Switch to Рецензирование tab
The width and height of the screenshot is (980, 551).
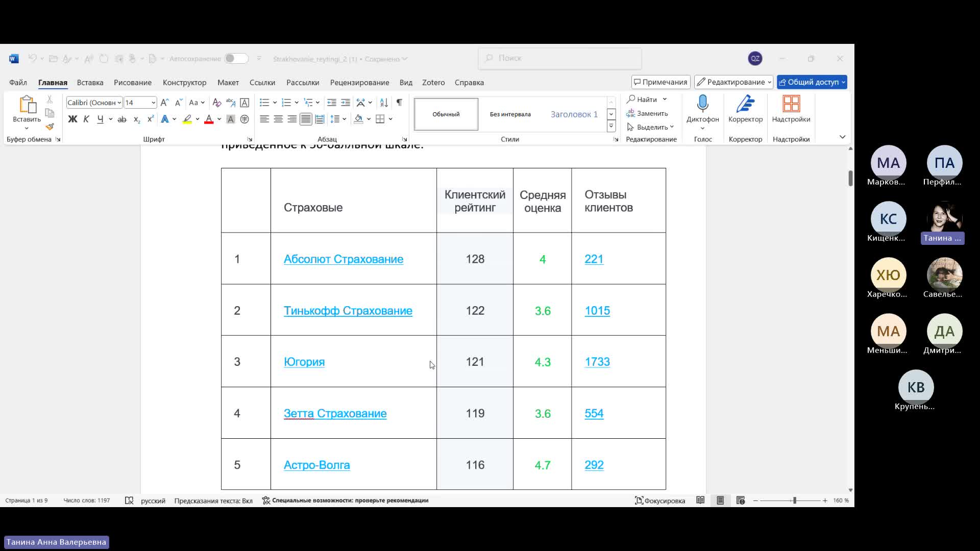pyautogui.click(x=359, y=82)
